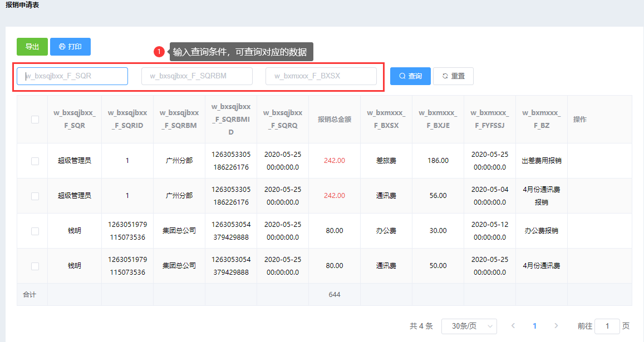
Task: Select the 办公费报销 row checkbox
Action: (x=35, y=231)
